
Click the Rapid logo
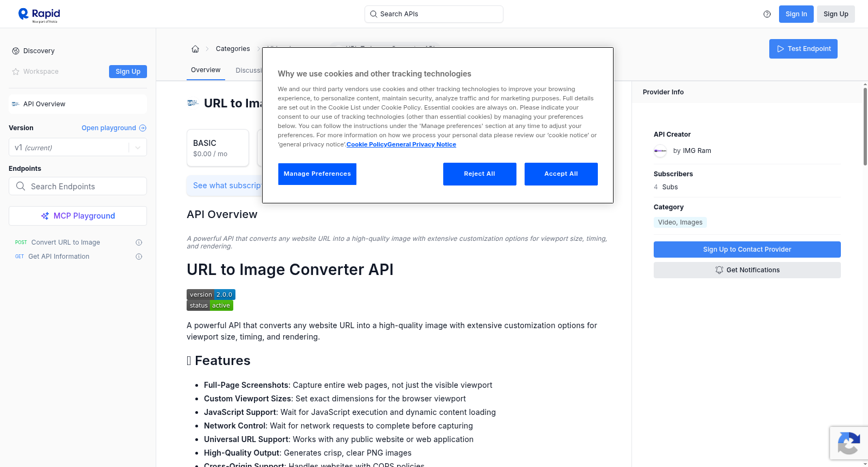tap(39, 15)
